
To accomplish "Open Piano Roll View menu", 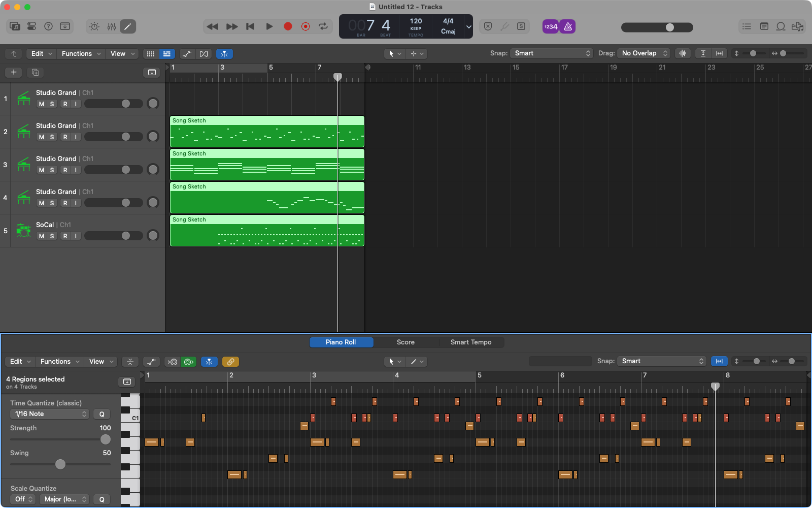I will 101,361.
